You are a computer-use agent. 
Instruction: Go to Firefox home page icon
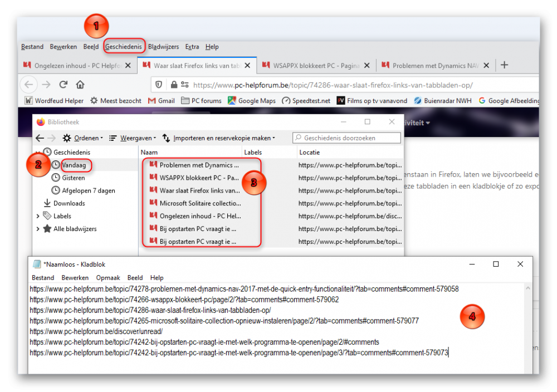80,85
